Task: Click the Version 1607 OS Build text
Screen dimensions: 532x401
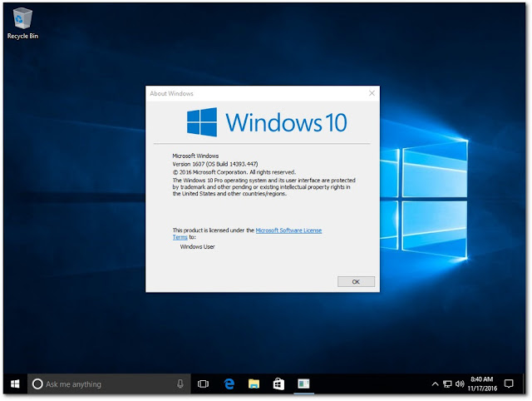Action: [215, 164]
